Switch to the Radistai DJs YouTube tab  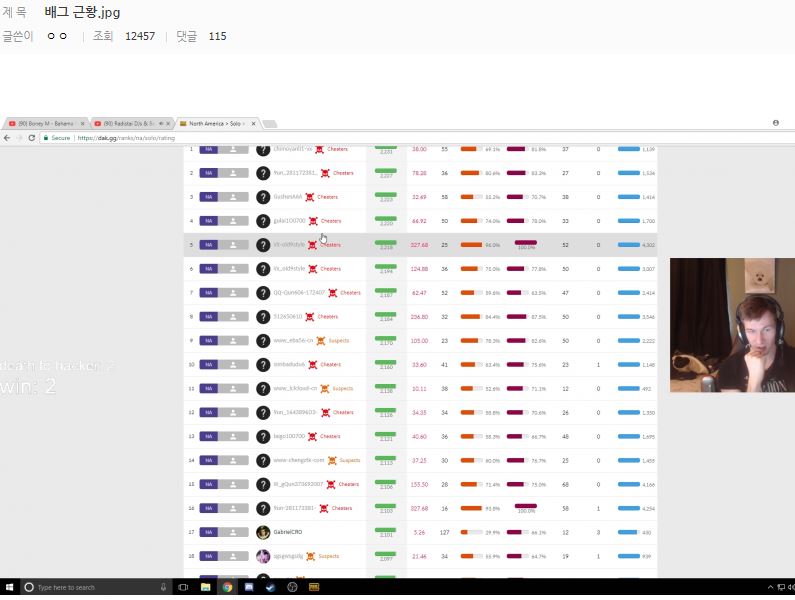[x=129, y=123]
